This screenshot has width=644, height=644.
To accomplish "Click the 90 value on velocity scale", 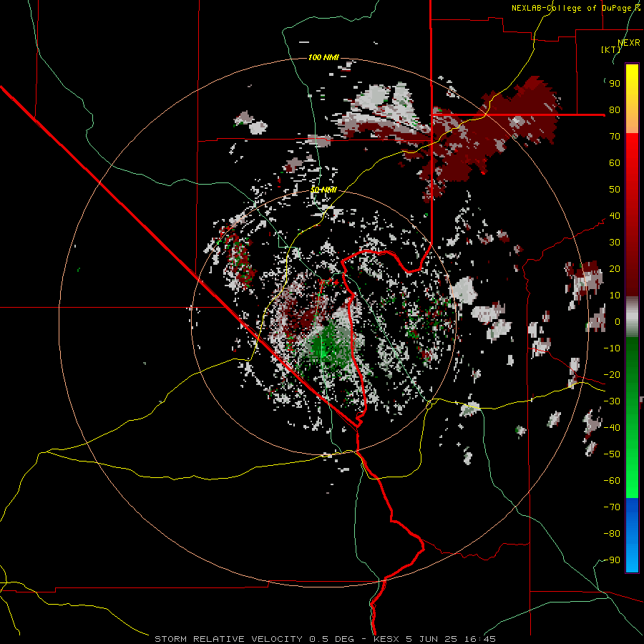I will [x=615, y=84].
